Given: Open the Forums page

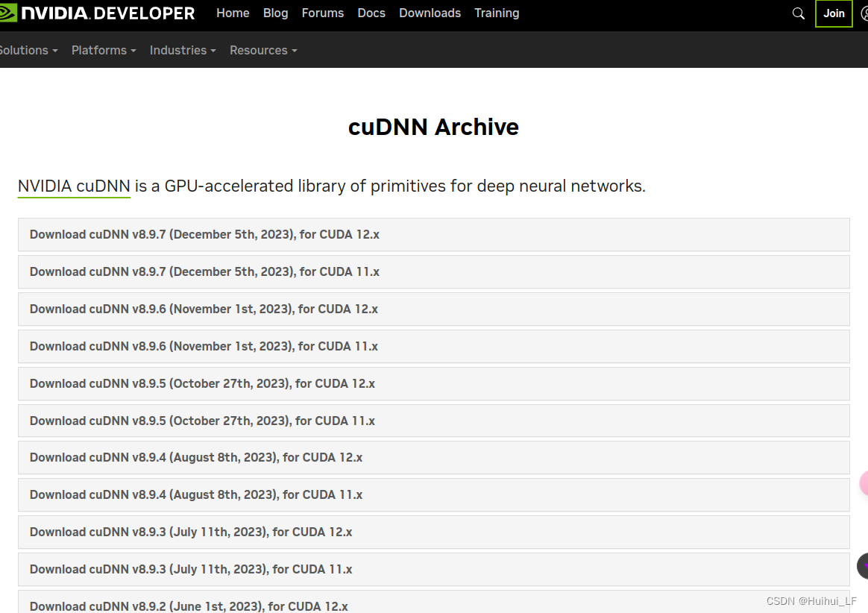Looking at the screenshot, I should [322, 13].
